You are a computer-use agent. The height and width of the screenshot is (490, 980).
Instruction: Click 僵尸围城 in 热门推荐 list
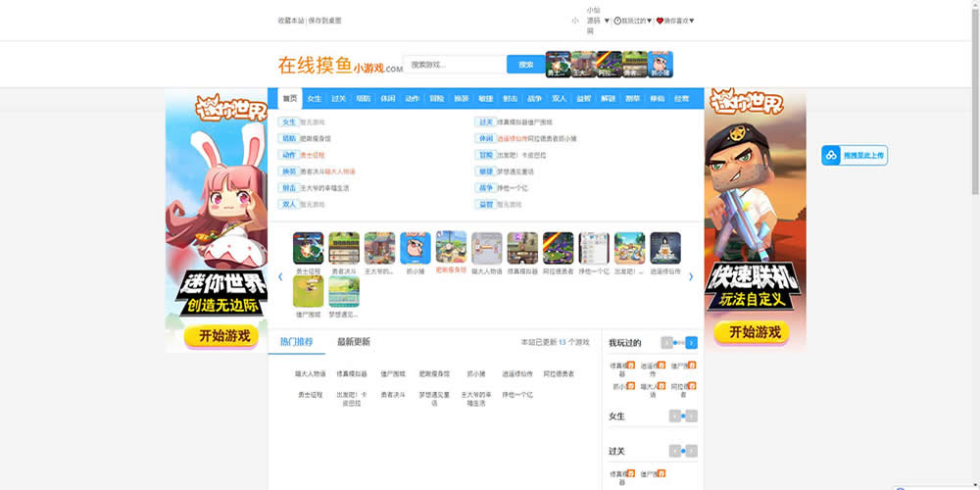click(393, 373)
